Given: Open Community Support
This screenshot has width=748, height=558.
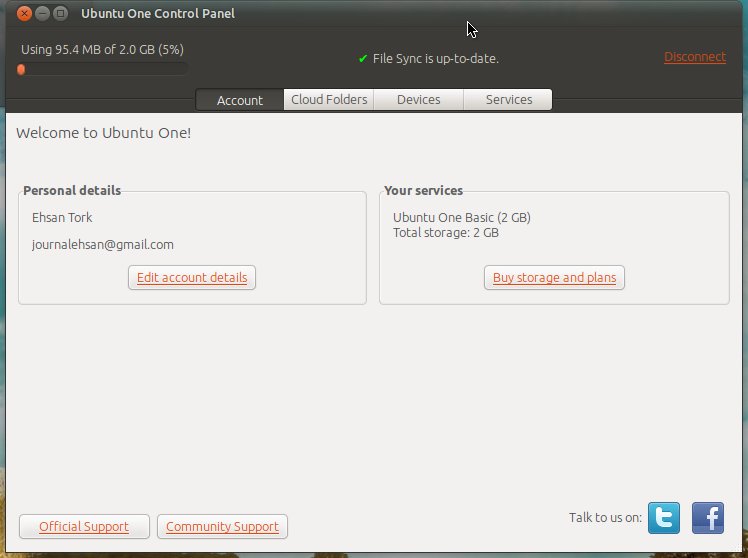Looking at the screenshot, I should click(222, 527).
